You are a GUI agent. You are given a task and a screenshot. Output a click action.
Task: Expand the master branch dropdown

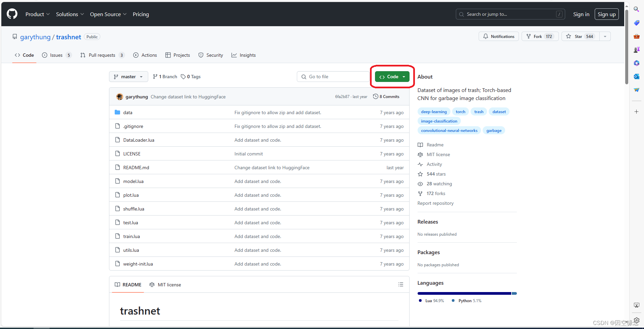tap(128, 77)
